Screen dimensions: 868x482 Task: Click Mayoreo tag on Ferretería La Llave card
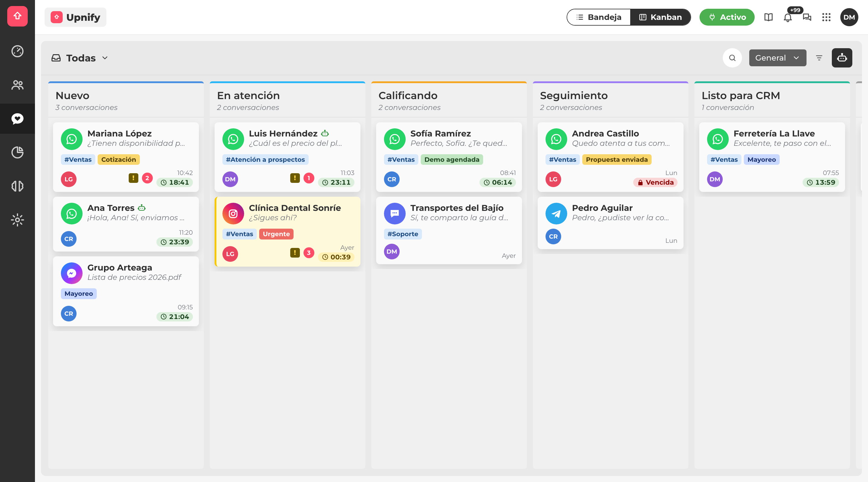point(762,159)
